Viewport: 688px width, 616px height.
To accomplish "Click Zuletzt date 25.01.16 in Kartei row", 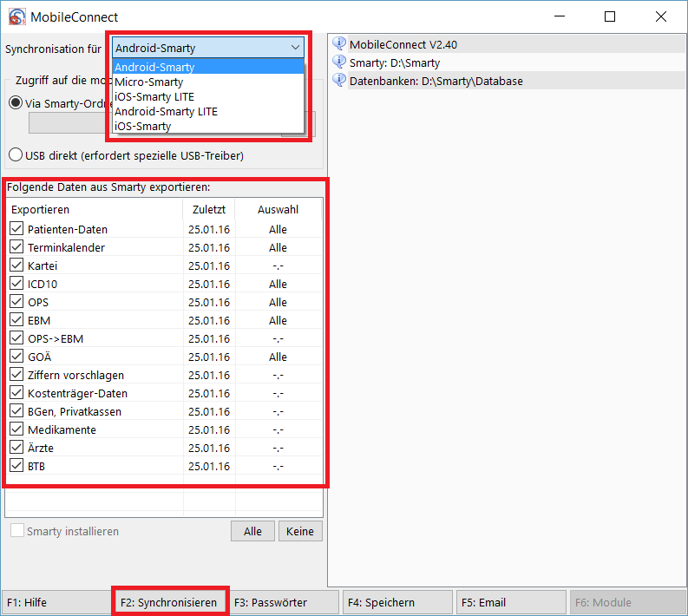I will pyautogui.click(x=209, y=265).
